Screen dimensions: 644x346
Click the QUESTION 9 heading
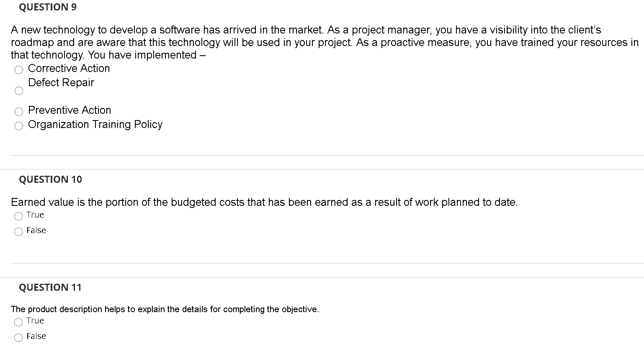coord(48,7)
